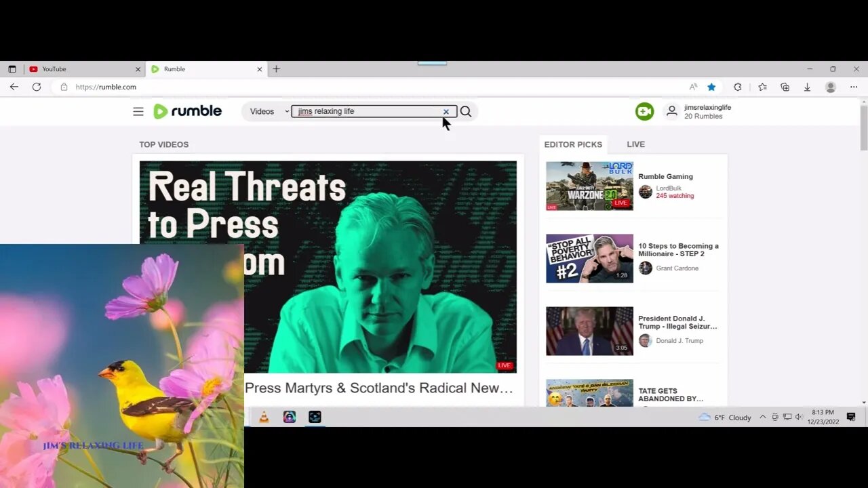Open the notification center icon
868x488 pixels.
(851, 417)
